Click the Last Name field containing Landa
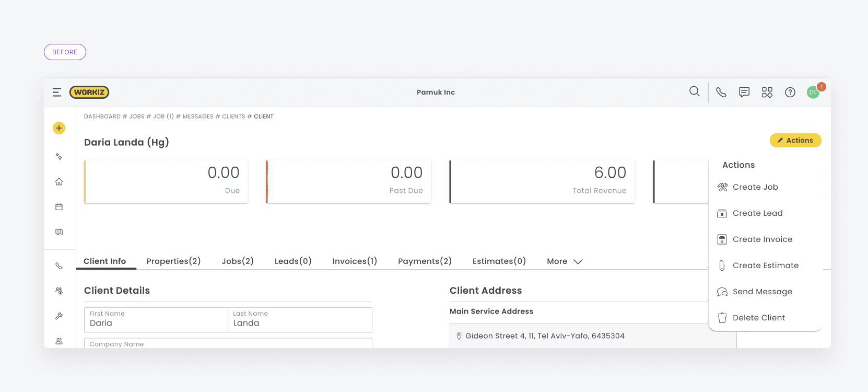This screenshot has height=392, width=868. tap(300, 320)
